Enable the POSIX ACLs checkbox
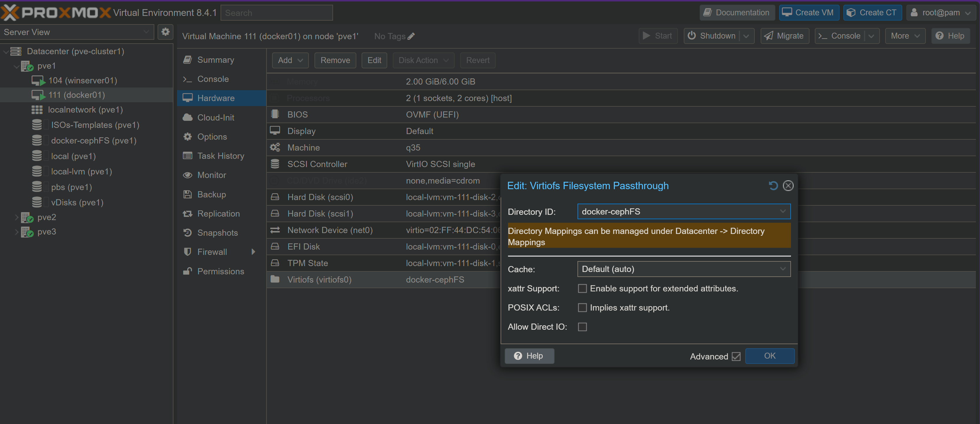980x424 pixels. pyautogui.click(x=582, y=308)
